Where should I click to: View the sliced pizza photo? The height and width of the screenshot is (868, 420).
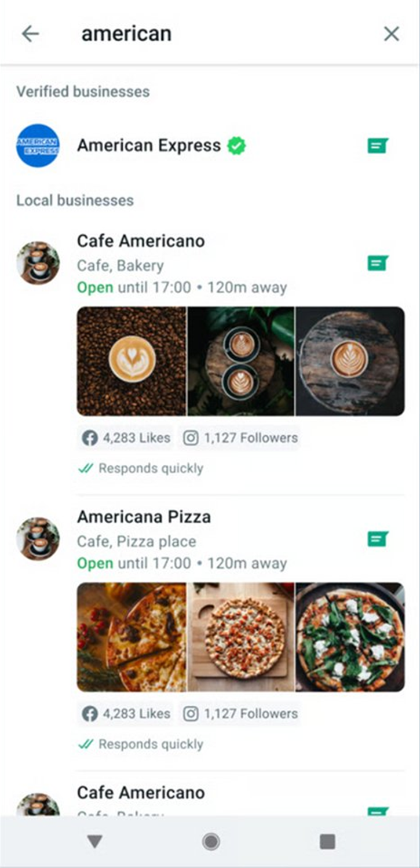(x=132, y=637)
